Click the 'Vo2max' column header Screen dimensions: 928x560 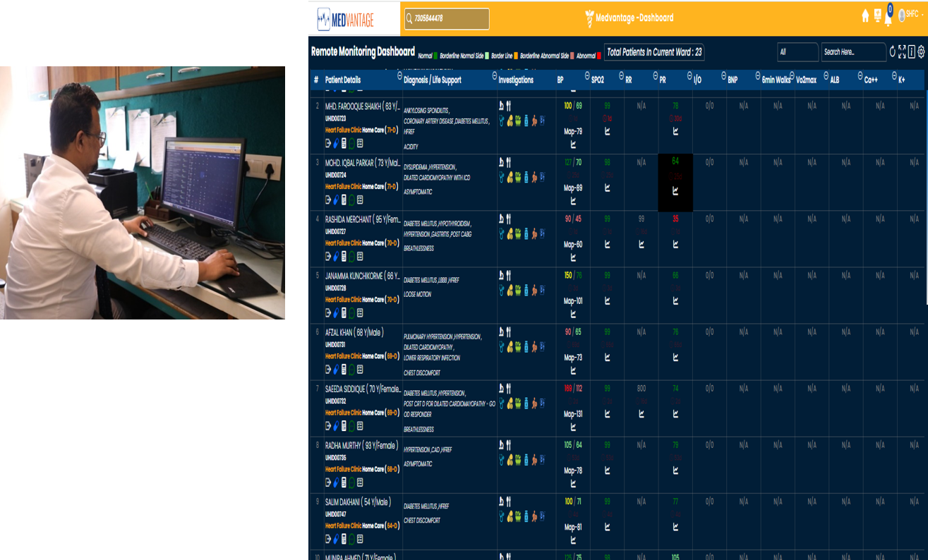point(806,80)
